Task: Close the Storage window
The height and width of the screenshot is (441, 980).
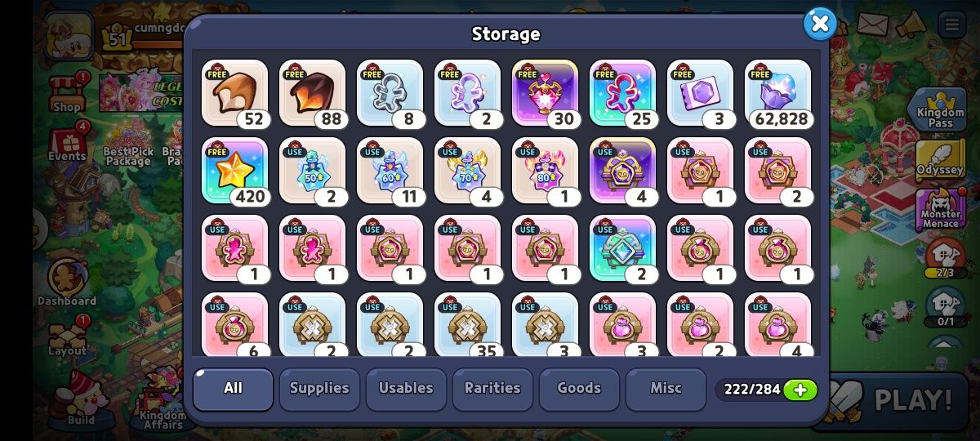Action: pyautogui.click(x=820, y=24)
